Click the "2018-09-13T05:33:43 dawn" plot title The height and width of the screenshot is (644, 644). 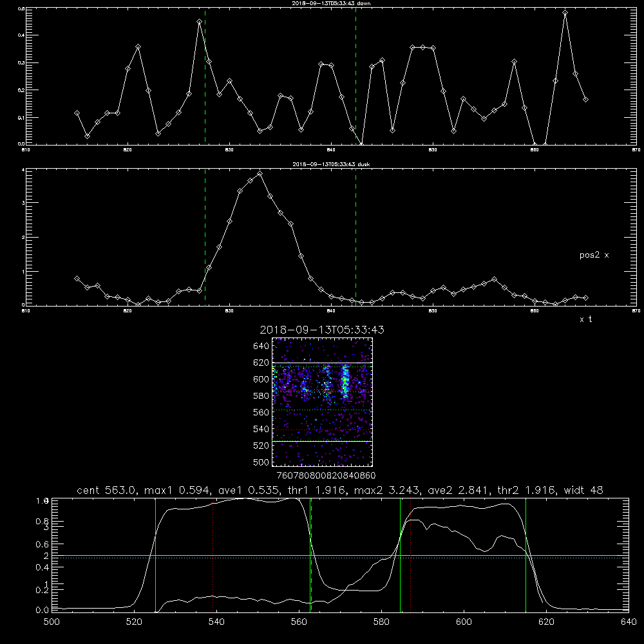click(x=331, y=3)
